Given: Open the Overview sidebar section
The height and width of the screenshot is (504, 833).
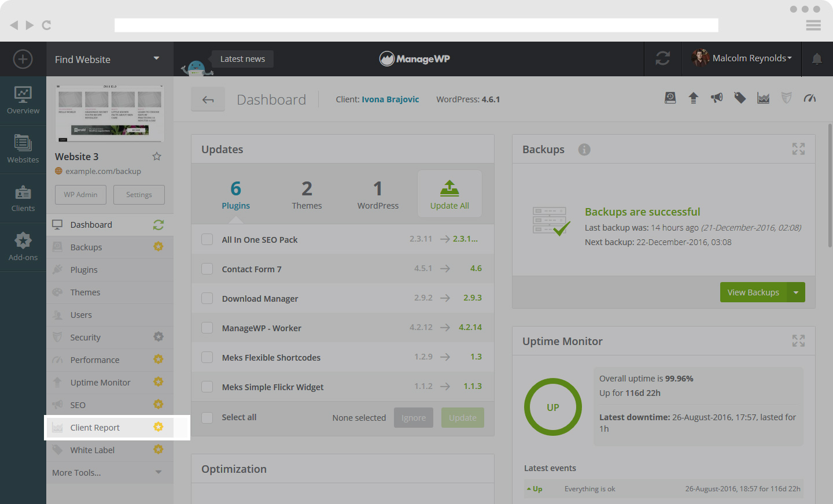Looking at the screenshot, I should pyautogui.click(x=23, y=101).
